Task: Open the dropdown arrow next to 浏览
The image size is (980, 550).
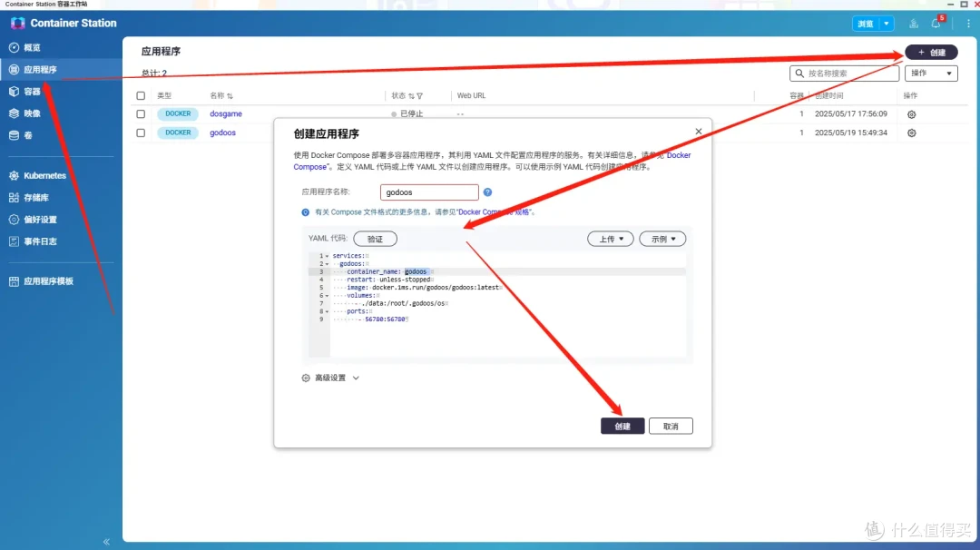Action: point(887,24)
